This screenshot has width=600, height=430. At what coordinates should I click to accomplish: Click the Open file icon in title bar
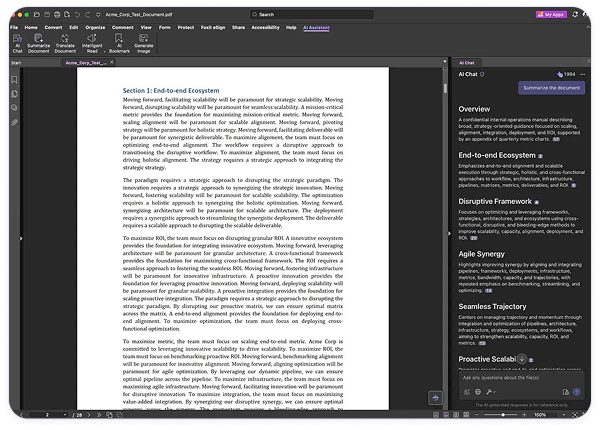(37, 15)
